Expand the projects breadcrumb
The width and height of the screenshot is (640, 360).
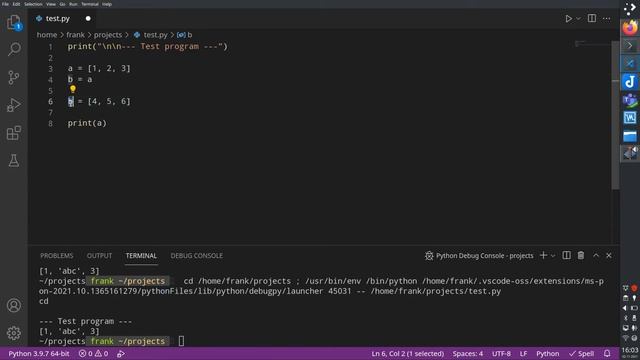coord(108,35)
